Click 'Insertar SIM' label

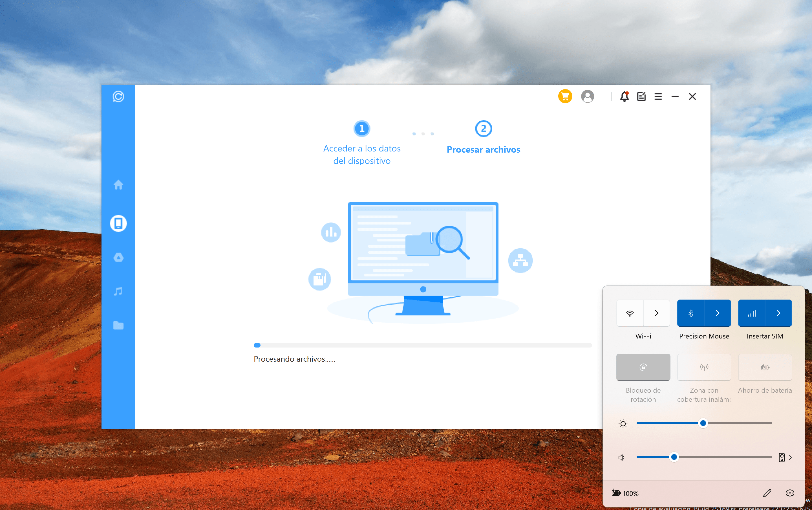click(765, 336)
